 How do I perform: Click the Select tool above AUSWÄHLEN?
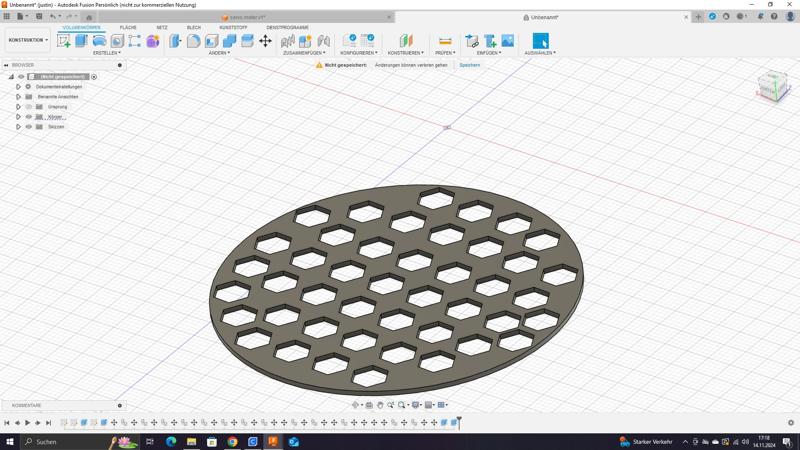540,41
